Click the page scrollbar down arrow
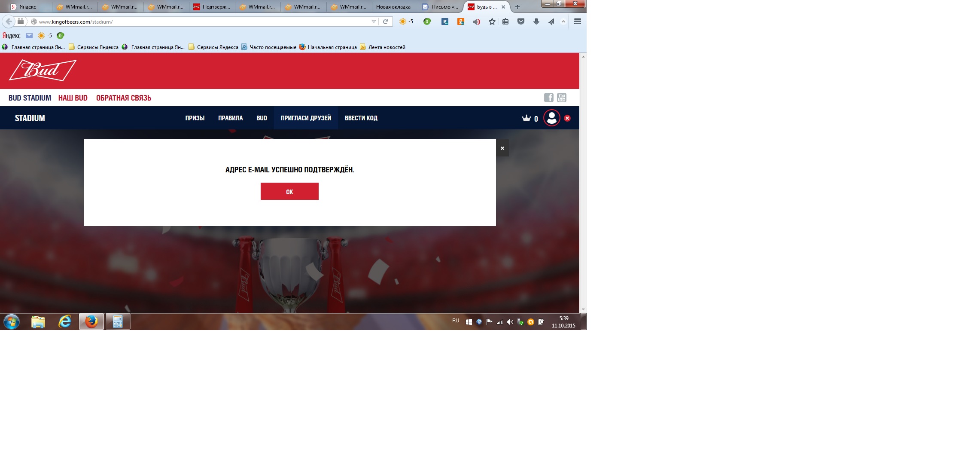Image resolution: width=980 pixels, height=453 pixels. coord(583,309)
